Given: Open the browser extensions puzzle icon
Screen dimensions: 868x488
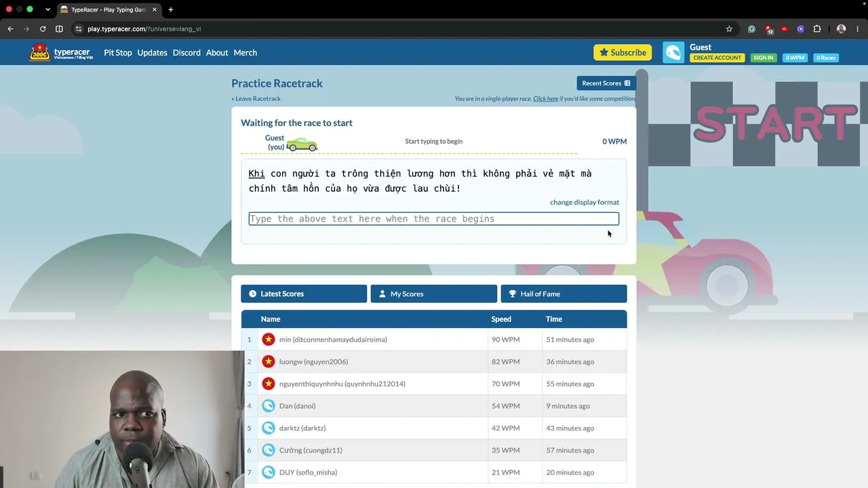Looking at the screenshot, I should click(817, 29).
